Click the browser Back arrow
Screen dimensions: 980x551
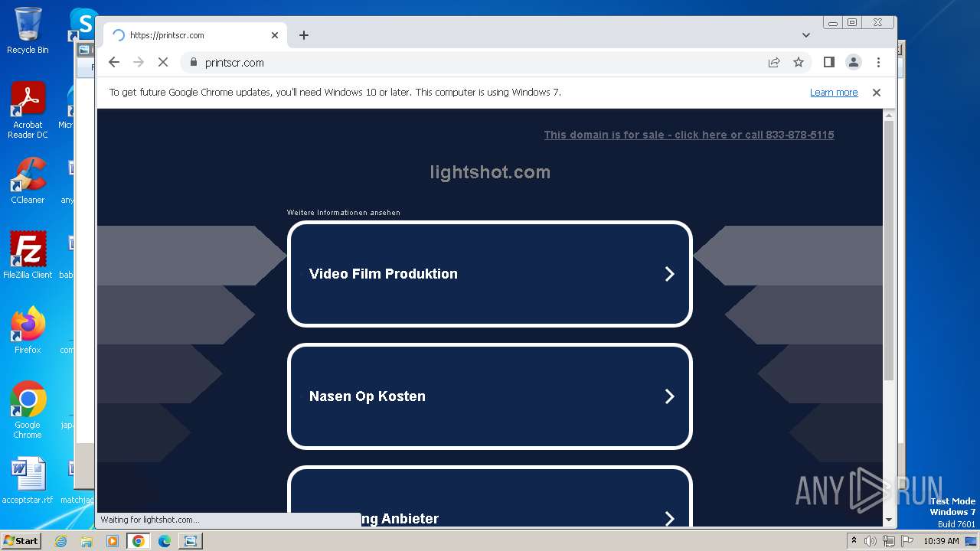pyautogui.click(x=114, y=62)
